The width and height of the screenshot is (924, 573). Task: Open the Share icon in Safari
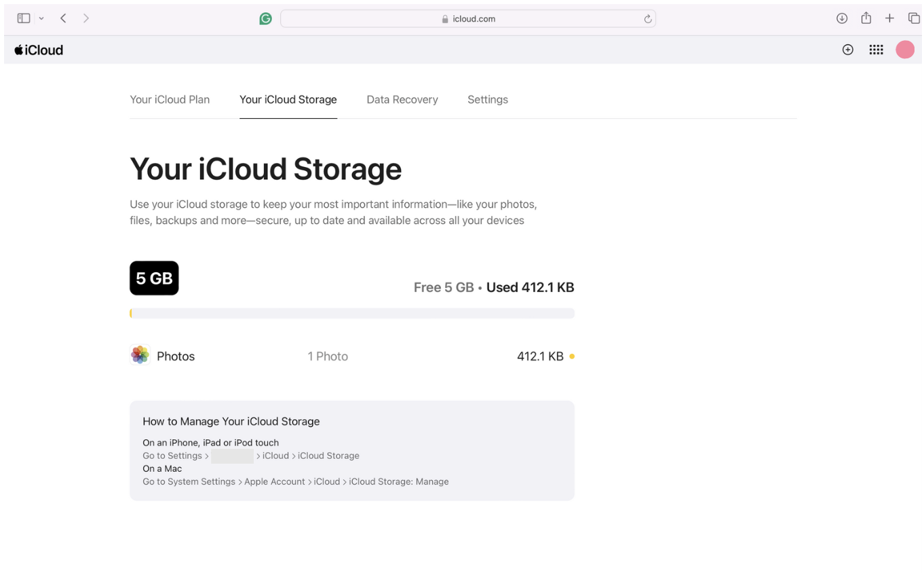click(866, 18)
